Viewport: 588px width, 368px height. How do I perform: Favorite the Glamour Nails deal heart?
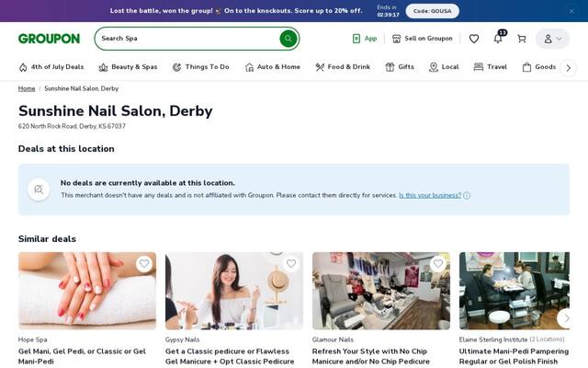[438, 264]
